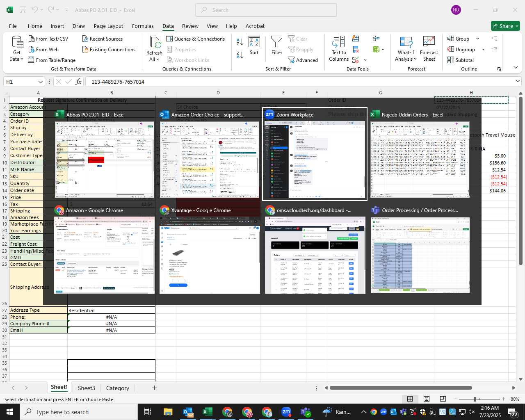Open the File menu

13,26
